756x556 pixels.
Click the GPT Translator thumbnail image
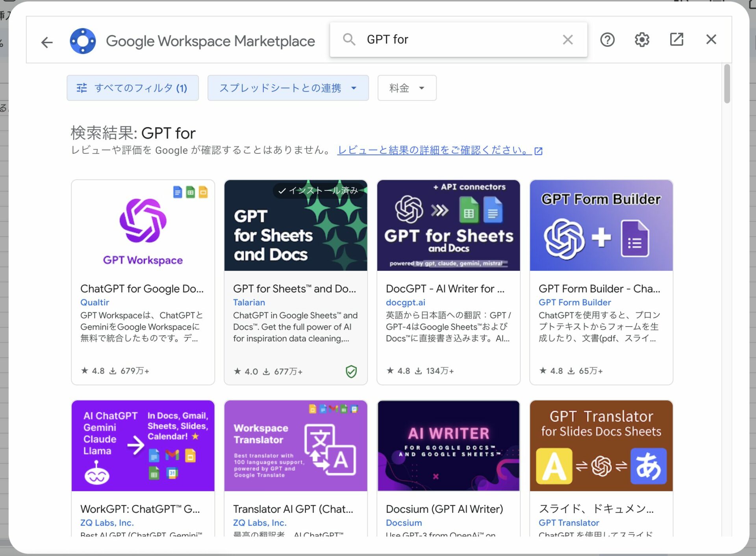point(601,445)
